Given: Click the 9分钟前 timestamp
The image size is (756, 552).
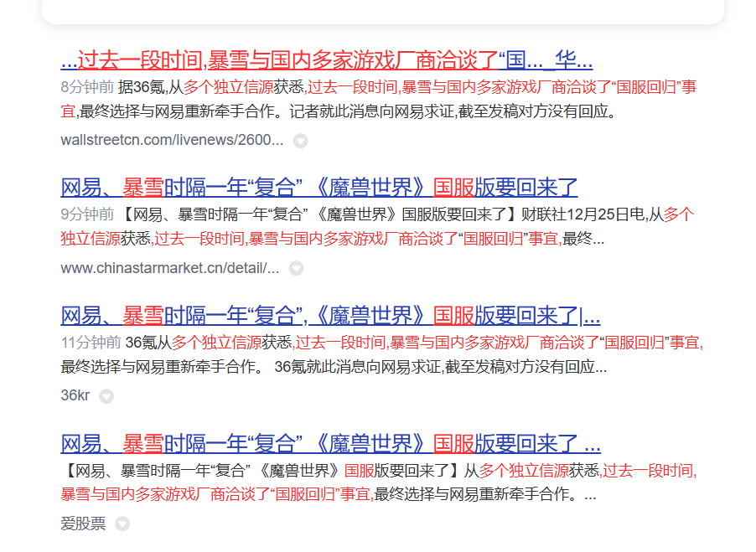Looking at the screenshot, I should coord(87,214).
